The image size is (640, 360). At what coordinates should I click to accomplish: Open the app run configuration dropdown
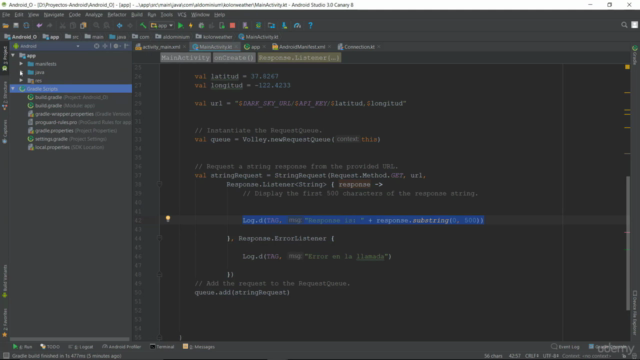coord(162,25)
